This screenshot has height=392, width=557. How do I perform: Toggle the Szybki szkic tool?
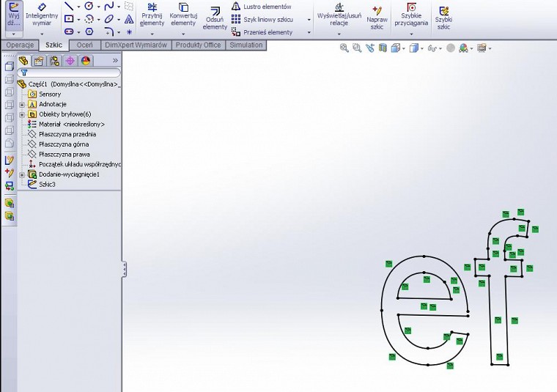443,18
